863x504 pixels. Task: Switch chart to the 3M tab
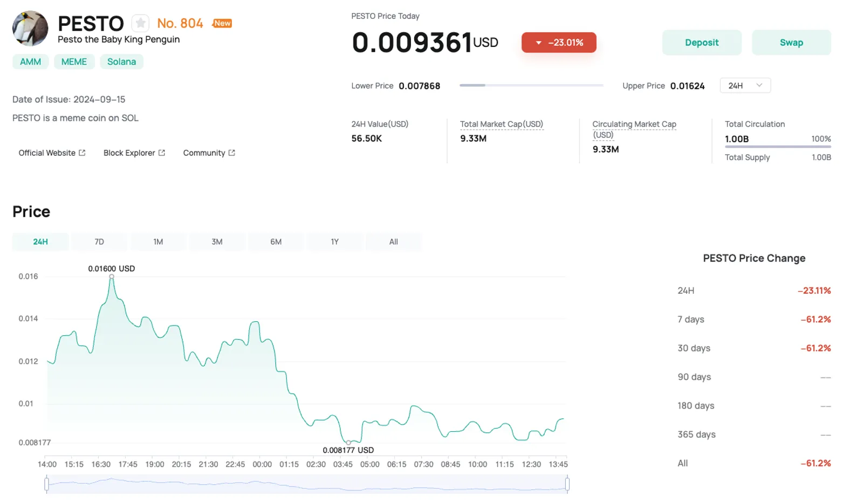(217, 242)
